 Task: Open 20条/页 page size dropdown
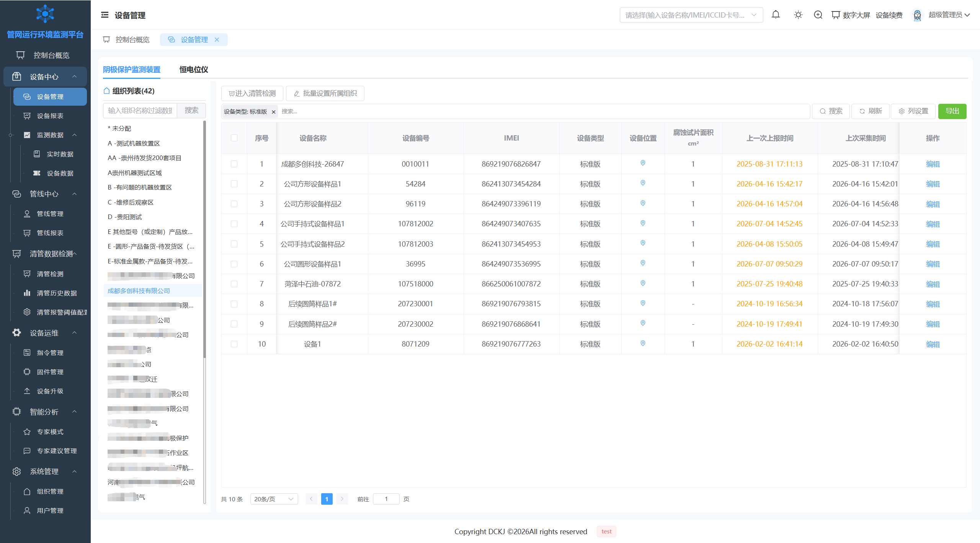(274, 499)
